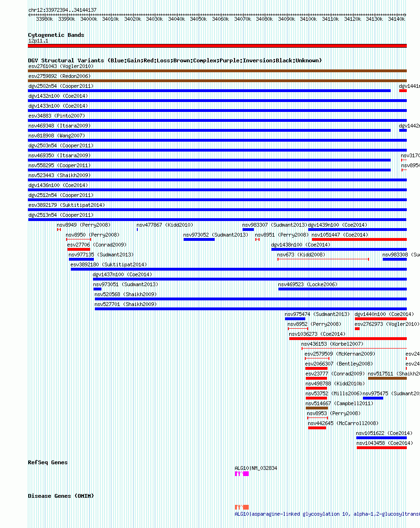The height and width of the screenshot is (528, 420).
Task: Click the ALG10|NM_032834 gene label
Action: click(256, 468)
